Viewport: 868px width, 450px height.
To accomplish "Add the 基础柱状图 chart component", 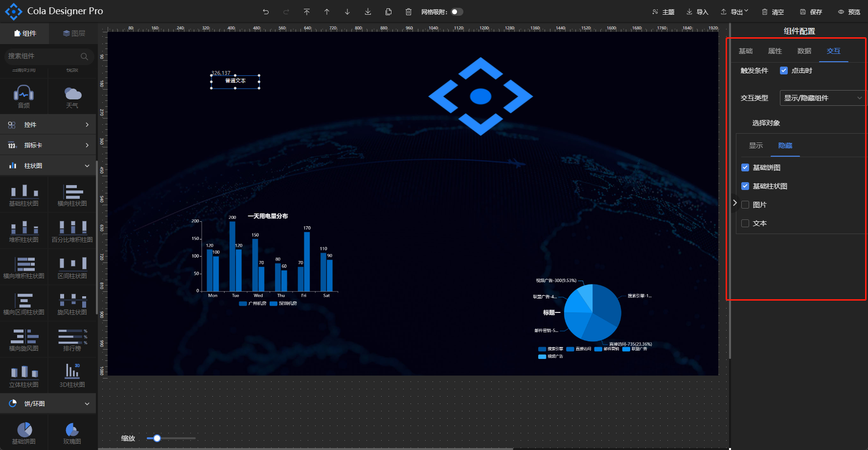I will (x=23, y=195).
